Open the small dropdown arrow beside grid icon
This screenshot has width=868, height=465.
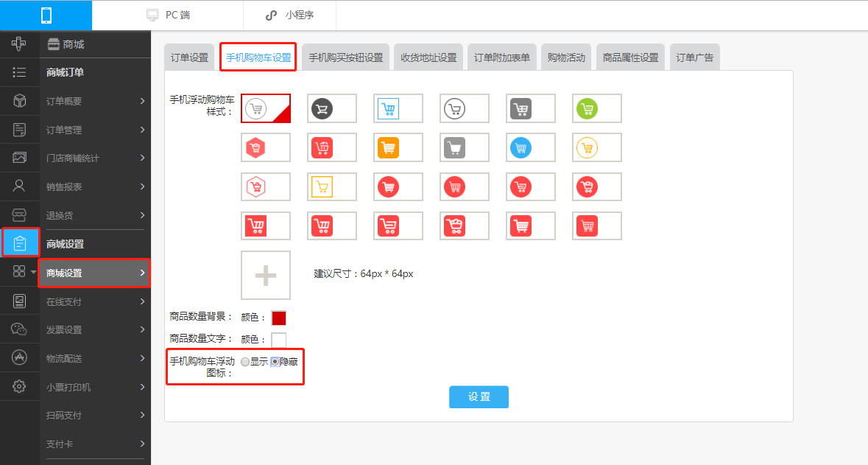[x=33, y=272]
